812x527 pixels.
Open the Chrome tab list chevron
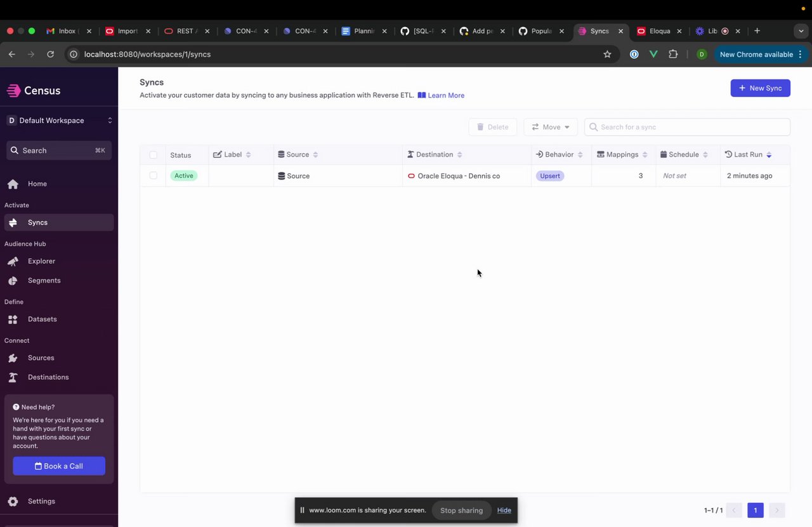(801, 31)
